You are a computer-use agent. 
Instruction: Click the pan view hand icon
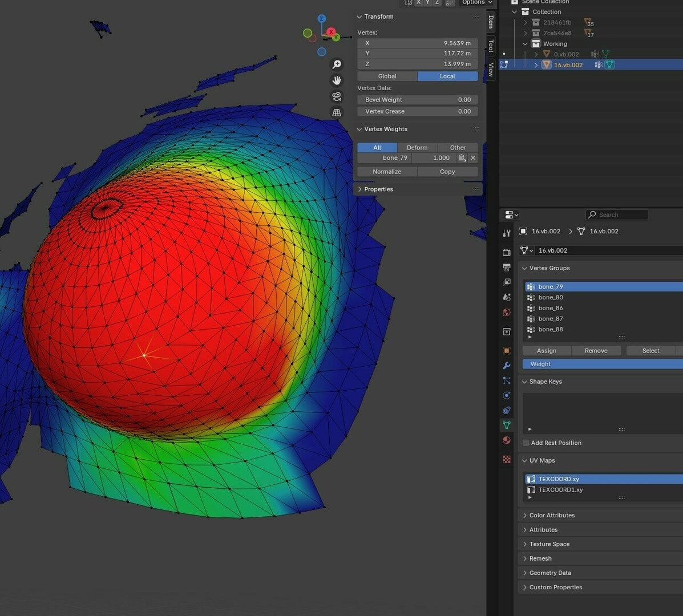tap(337, 80)
